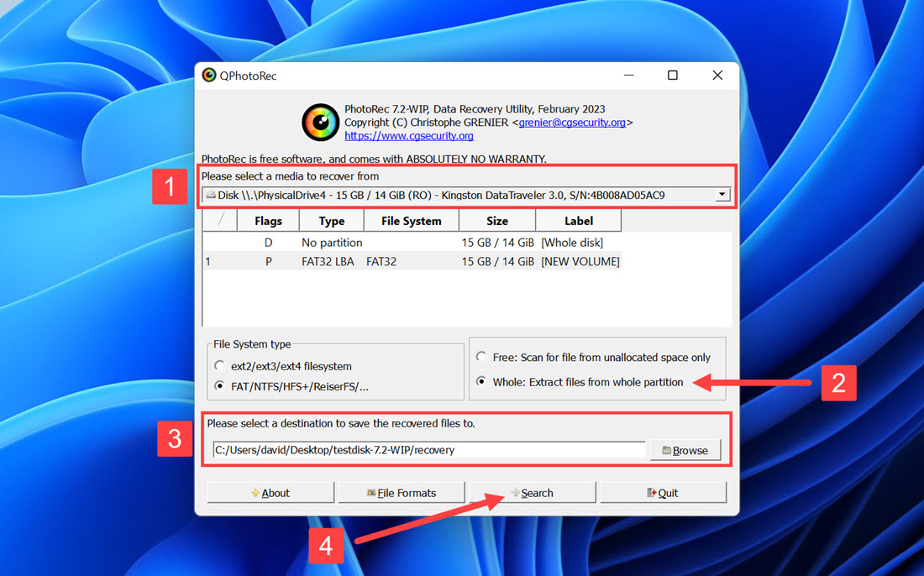
Task: Minimize the QPhotoRec window
Action: pyautogui.click(x=629, y=76)
